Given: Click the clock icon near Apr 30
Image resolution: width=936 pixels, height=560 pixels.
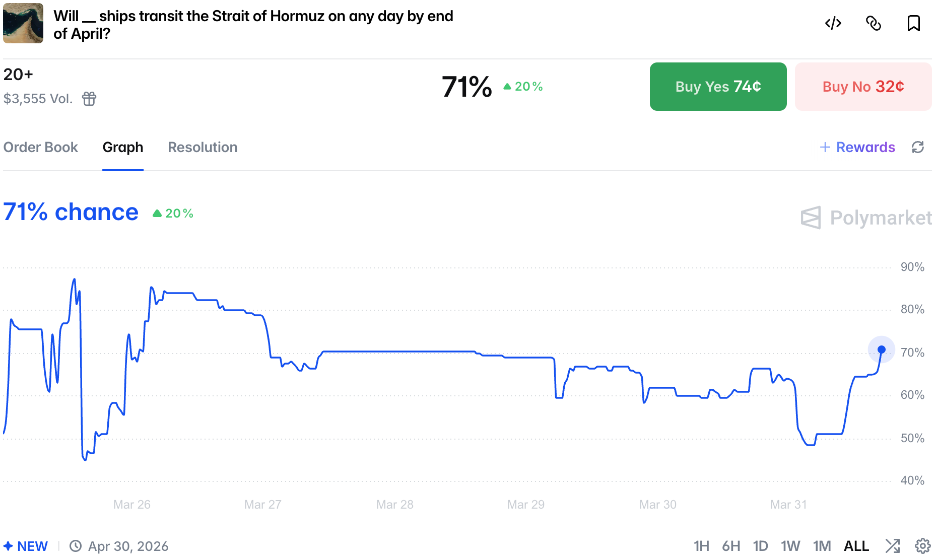Looking at the screenshot, I should 76,546.
